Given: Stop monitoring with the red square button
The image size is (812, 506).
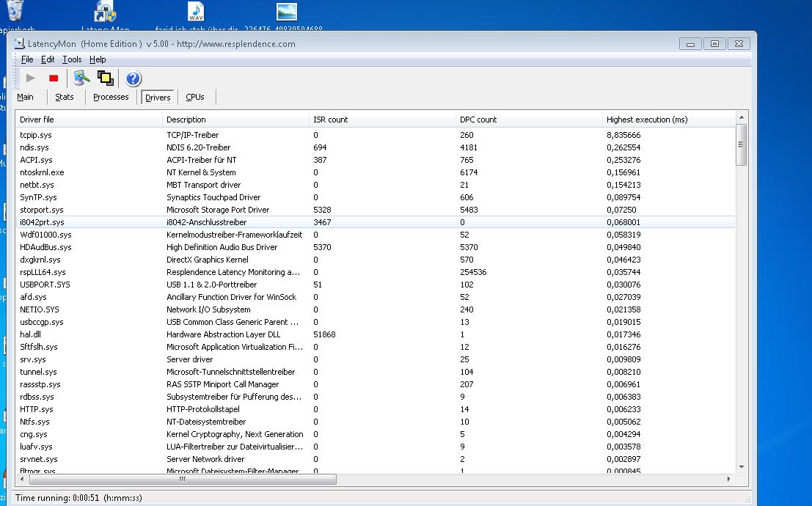Looking at the screenshot, I should click(54, 78).
